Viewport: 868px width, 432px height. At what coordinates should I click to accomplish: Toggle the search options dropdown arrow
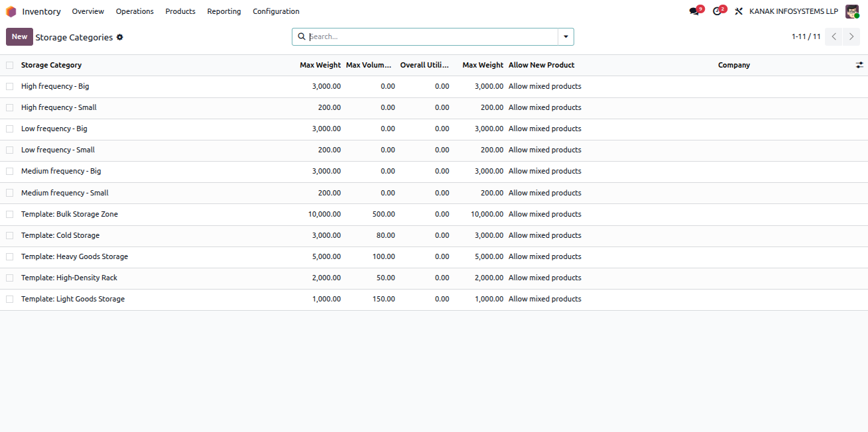tap(566, 36)
